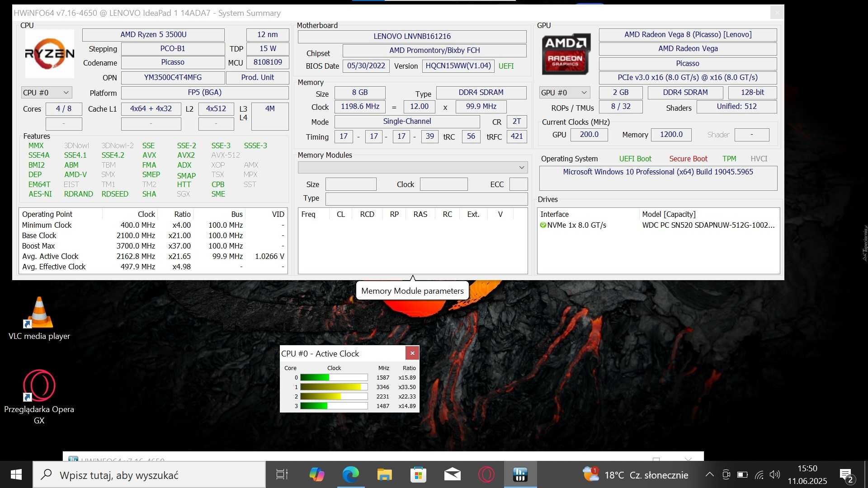Click the 'Secure Boot' status label

click(688, 159)
